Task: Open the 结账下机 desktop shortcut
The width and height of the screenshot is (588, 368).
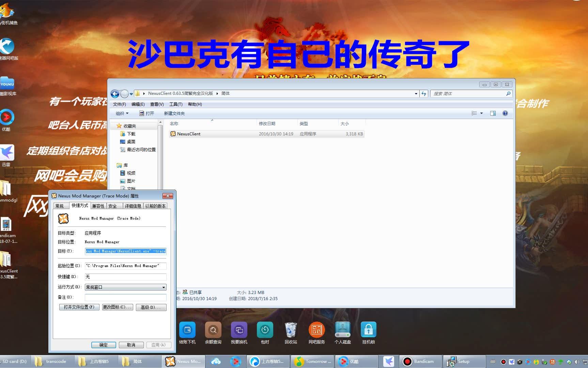Action: (x=187, y=333)
